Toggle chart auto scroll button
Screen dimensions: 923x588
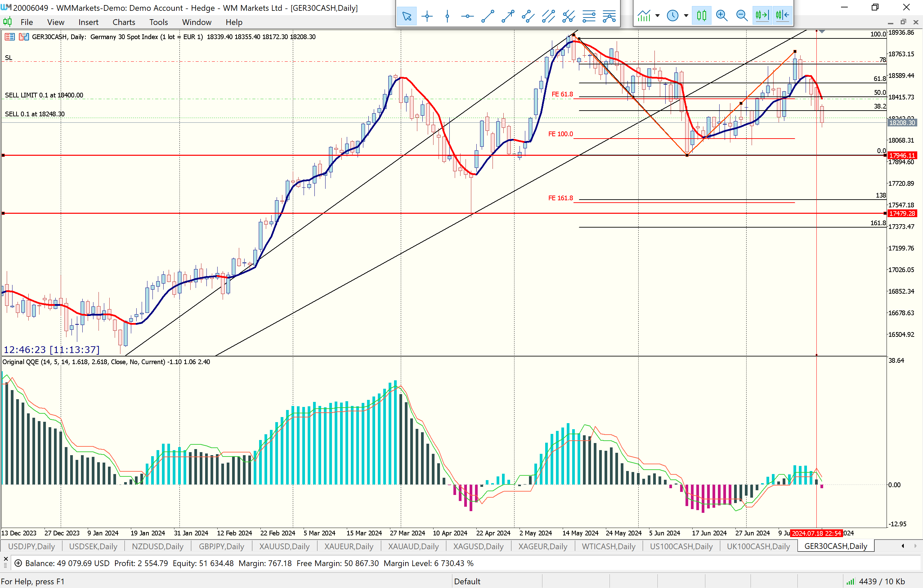(x=762, y=15)
